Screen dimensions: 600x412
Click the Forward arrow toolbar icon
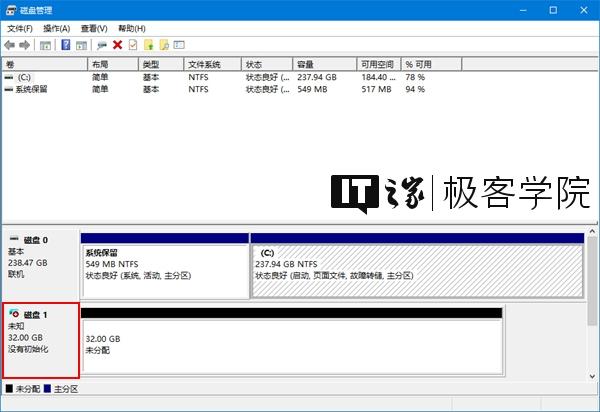tap(24, 45)
